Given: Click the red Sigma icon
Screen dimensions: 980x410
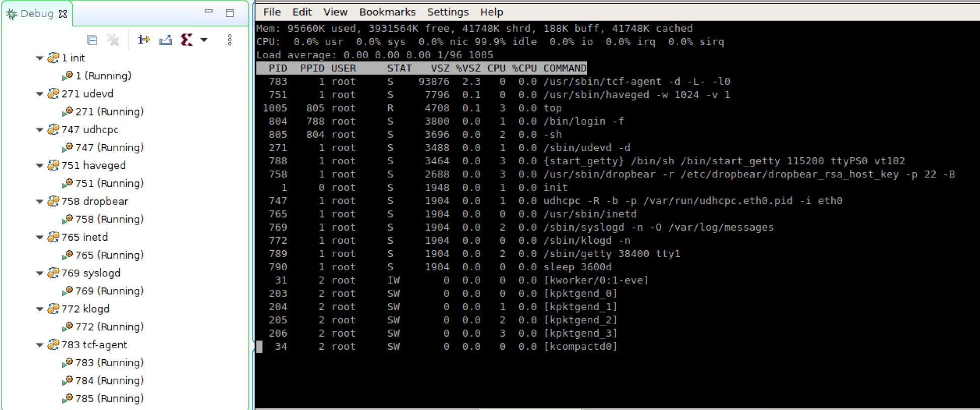Looking at the screenshot, I should pyautogui.click(x=187, y=39).
